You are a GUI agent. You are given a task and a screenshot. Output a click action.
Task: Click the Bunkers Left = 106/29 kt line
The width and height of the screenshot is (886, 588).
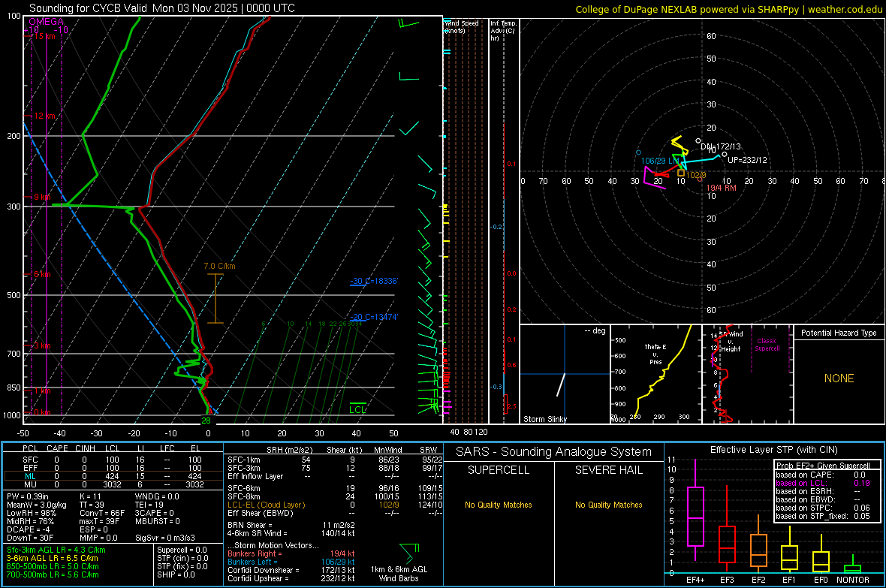(291, 562)
